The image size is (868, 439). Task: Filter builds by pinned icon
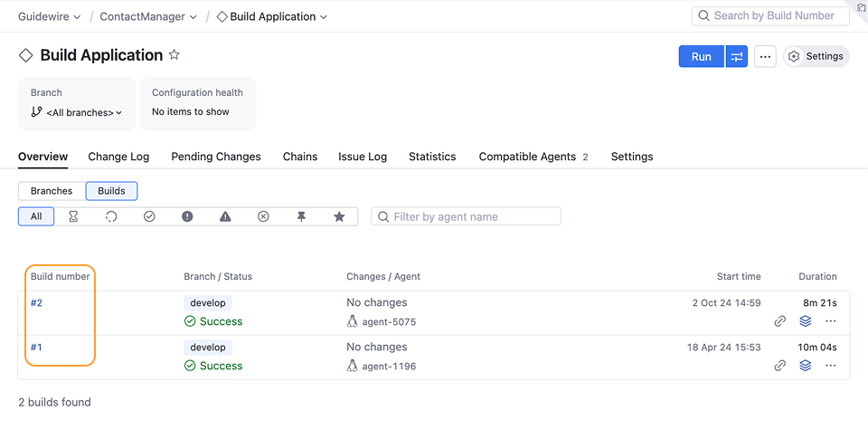[301, 216]
